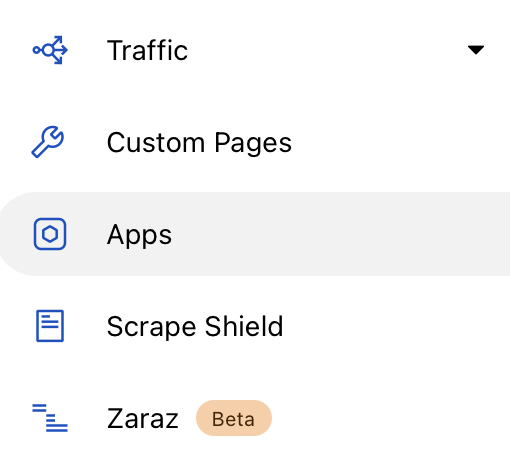Click the Traffic branching-arrows icon
This screenshot has width=510, height=468.
(x=50, y=50)
